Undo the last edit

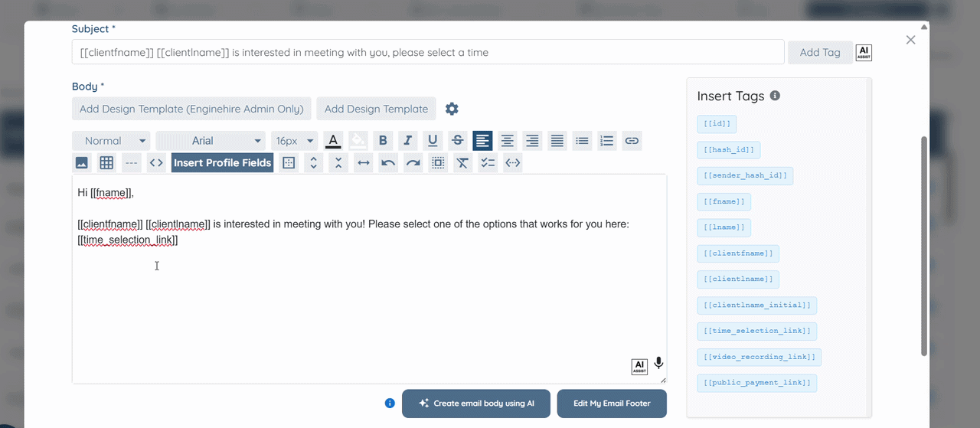[388, 162]
